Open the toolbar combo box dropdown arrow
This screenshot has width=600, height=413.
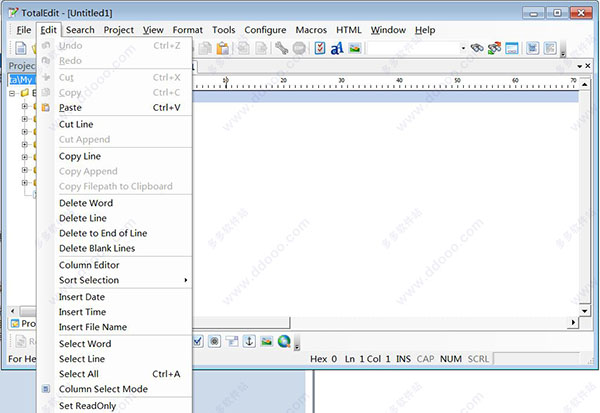[463, 48]
